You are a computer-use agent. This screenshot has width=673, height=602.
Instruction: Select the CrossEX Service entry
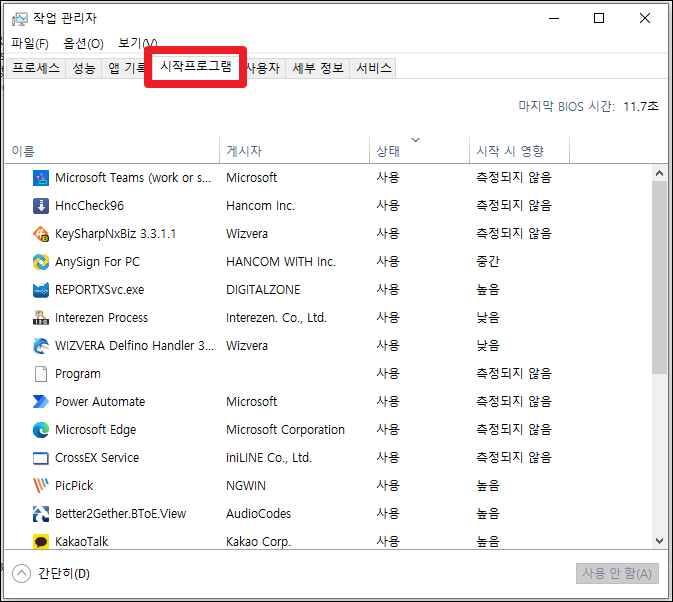coord(97,458)
